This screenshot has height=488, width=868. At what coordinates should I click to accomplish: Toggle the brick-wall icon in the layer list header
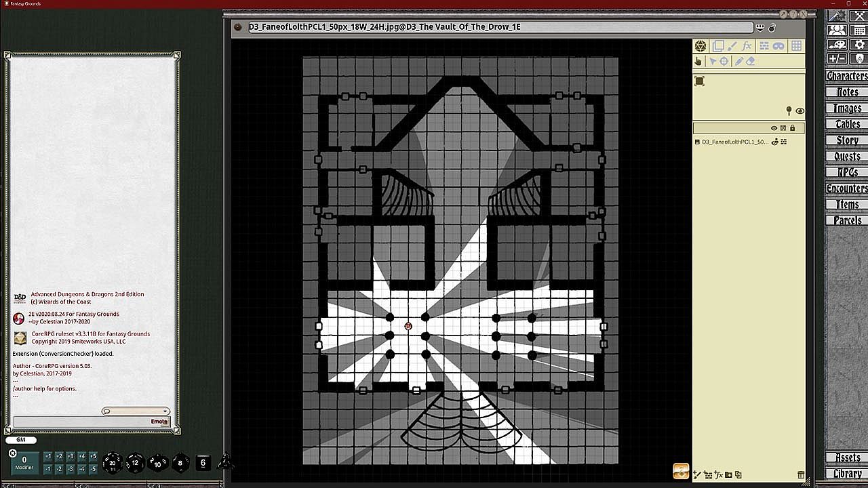783,128
